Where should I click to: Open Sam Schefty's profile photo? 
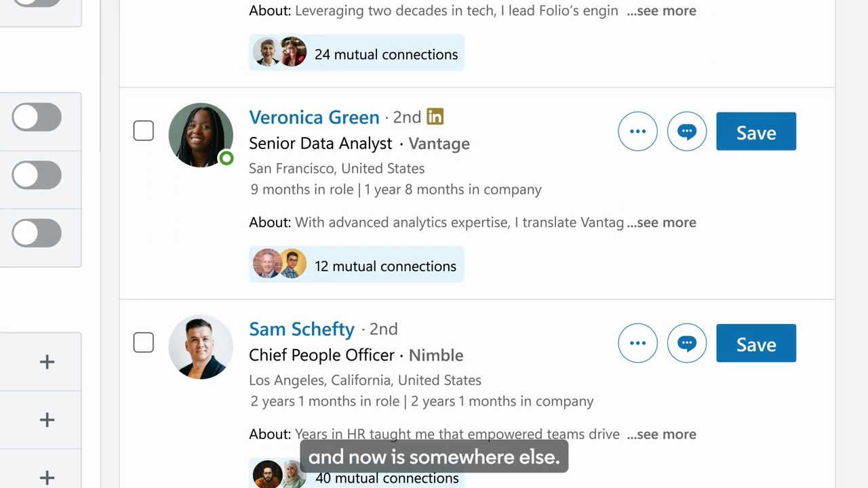(x=201, y=346)
